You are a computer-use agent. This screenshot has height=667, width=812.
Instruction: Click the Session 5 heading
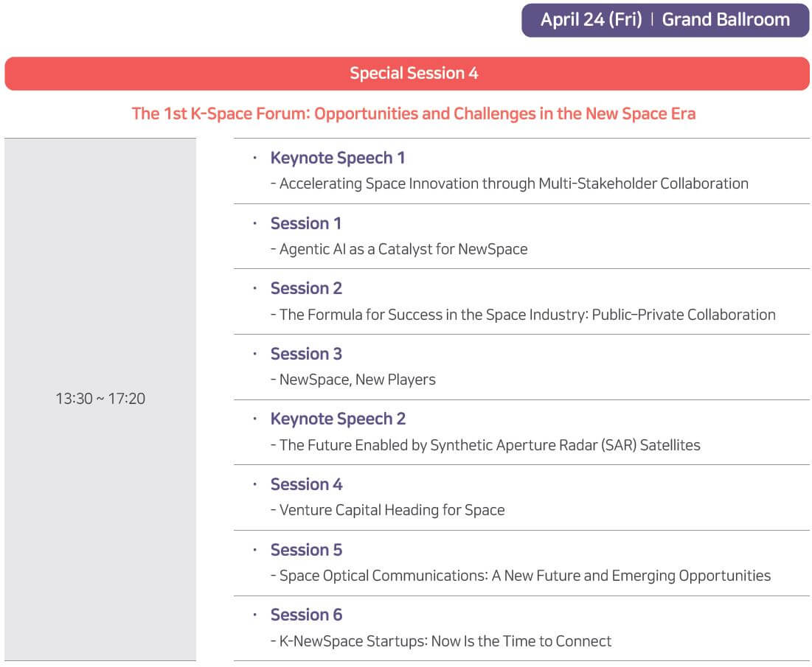pyautogui.click(x=306, y=550)
